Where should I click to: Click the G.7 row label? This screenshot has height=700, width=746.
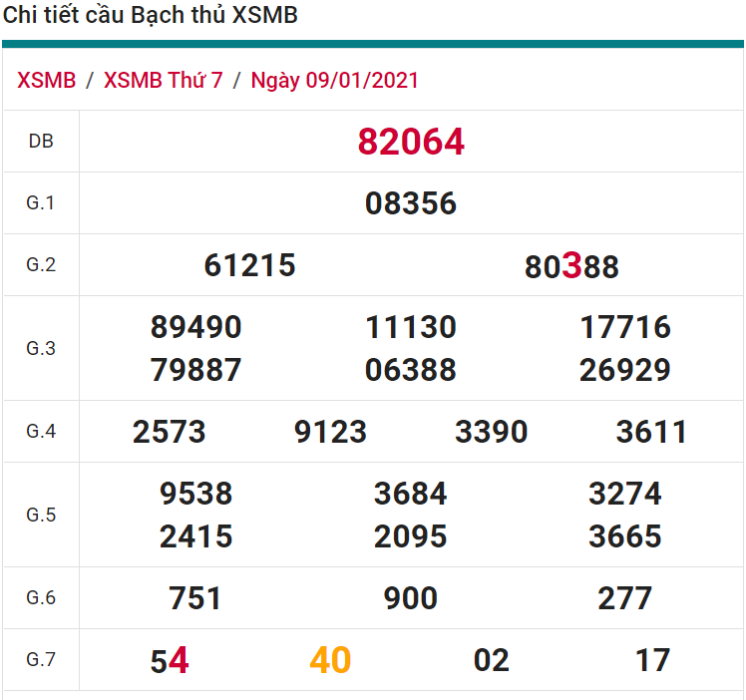[41, 659]
